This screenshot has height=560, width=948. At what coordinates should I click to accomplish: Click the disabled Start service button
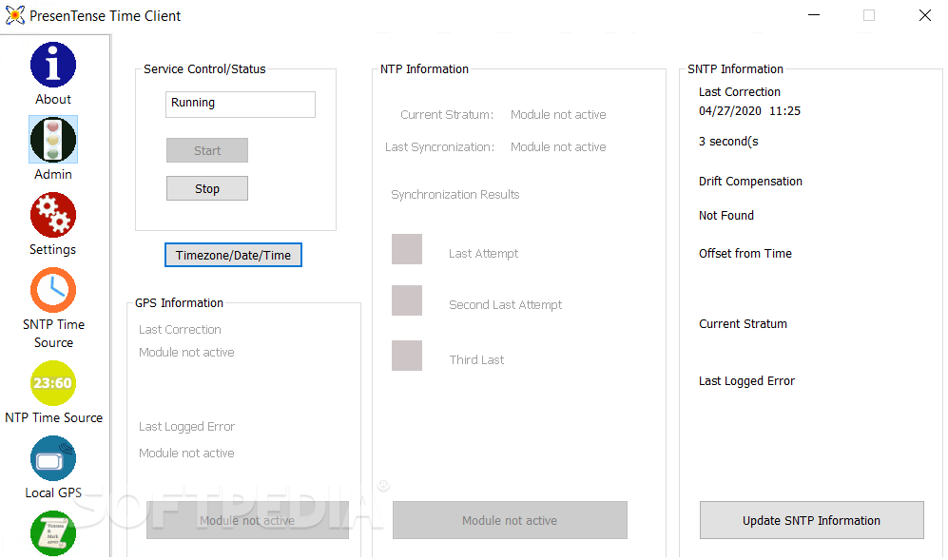[207, 150]
